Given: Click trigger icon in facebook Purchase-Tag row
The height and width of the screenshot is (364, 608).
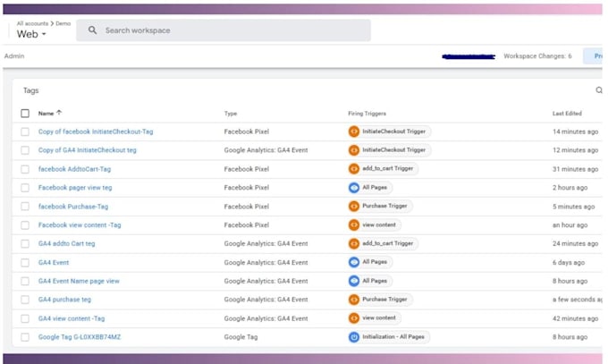Looking at the screenshot, I should tap(354, 206).
